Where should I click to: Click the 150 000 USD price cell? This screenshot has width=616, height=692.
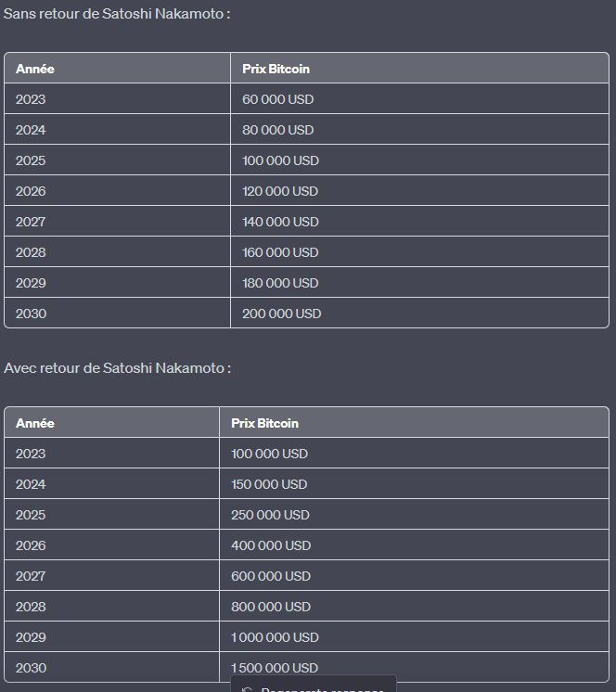[269, 484]
